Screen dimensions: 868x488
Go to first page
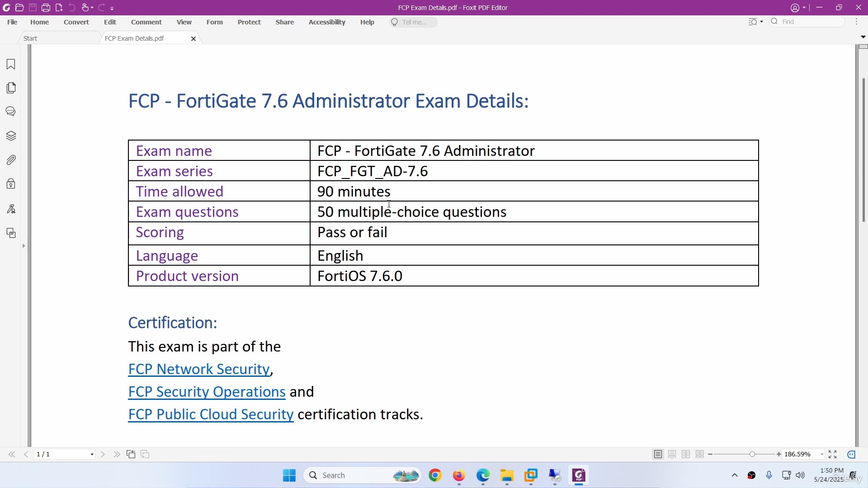[x=12, y=455]
